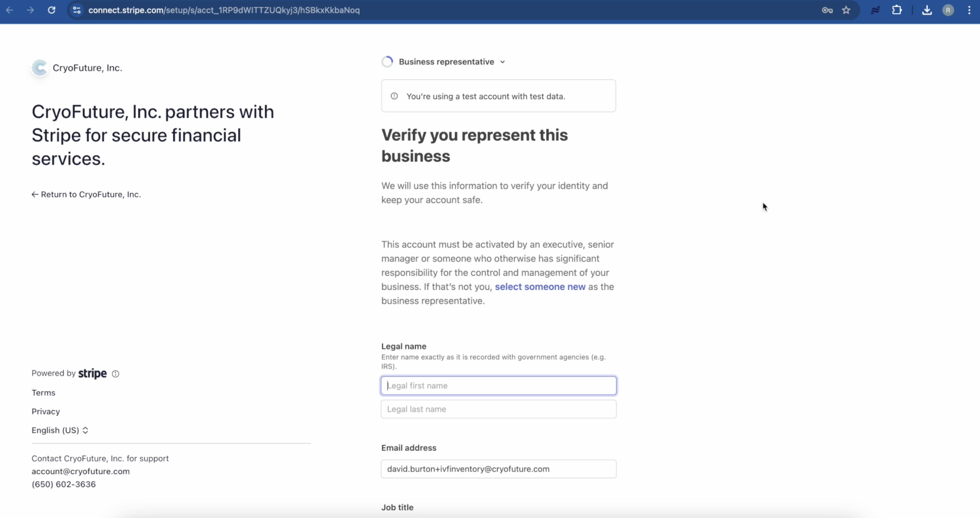This screenshot has height=518, width=980.
Task: Click the select someone new link
Action: (540, 287)
